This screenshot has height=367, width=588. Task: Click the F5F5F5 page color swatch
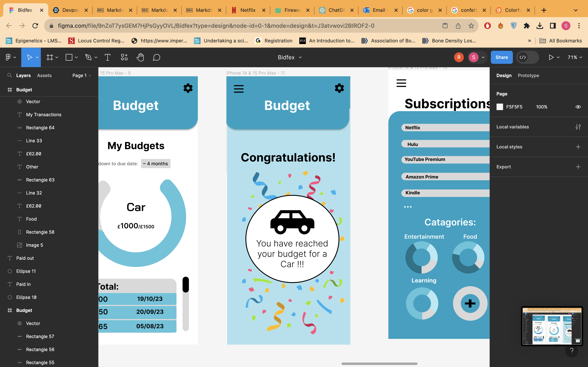(x=500, y=107)
